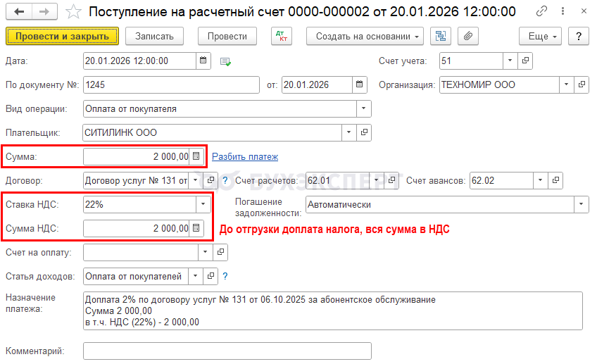
Task: Open attached files via paperclip icon
Action: (x=468, y=36)
